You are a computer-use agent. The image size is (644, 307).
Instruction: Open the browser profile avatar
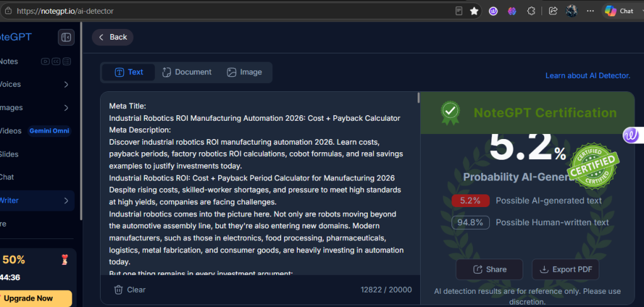572,11
